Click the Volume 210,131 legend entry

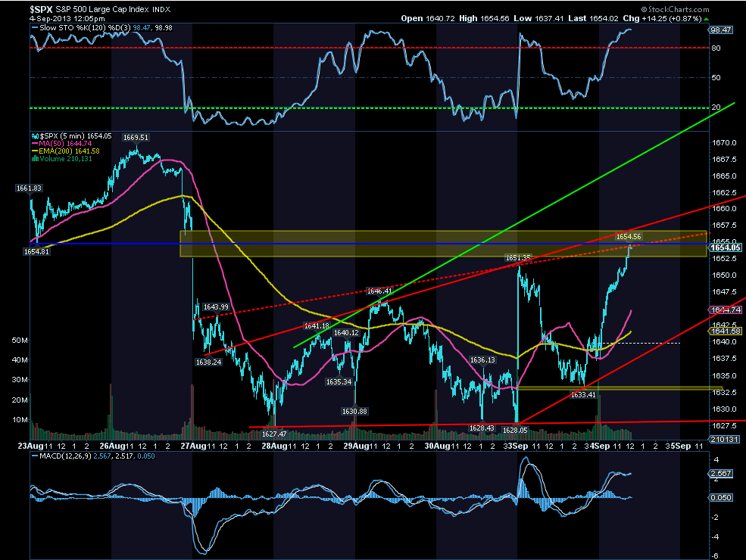coord(62,159)
